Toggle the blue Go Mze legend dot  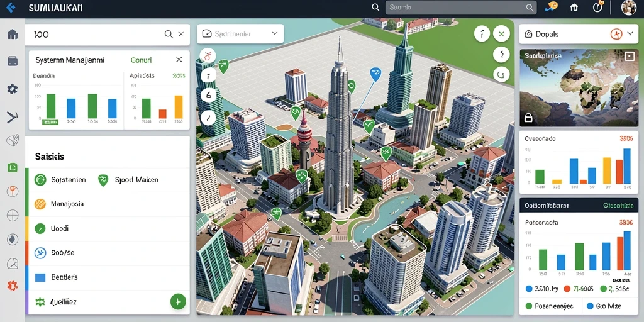pos(590,306)
